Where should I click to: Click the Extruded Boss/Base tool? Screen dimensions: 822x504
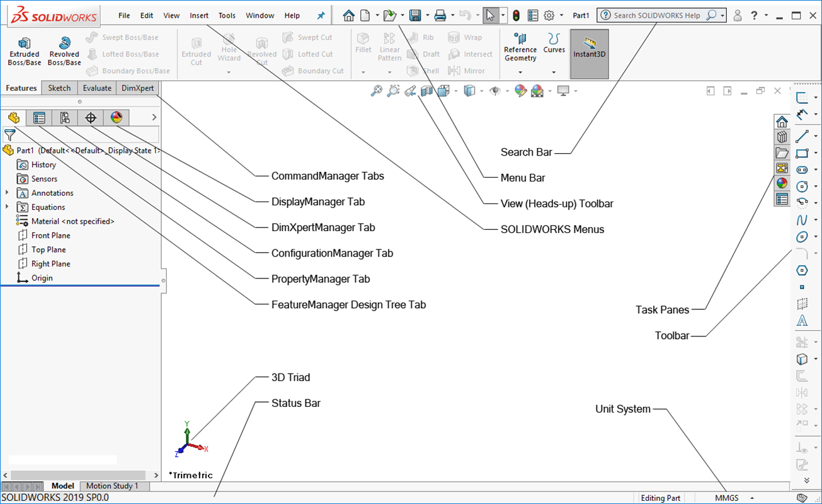[25, 51]
